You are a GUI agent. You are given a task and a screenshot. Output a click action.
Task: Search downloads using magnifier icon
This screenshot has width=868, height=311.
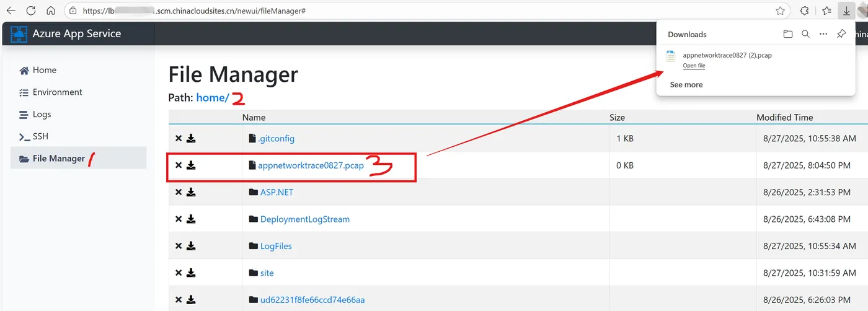[x=805, y=34]
